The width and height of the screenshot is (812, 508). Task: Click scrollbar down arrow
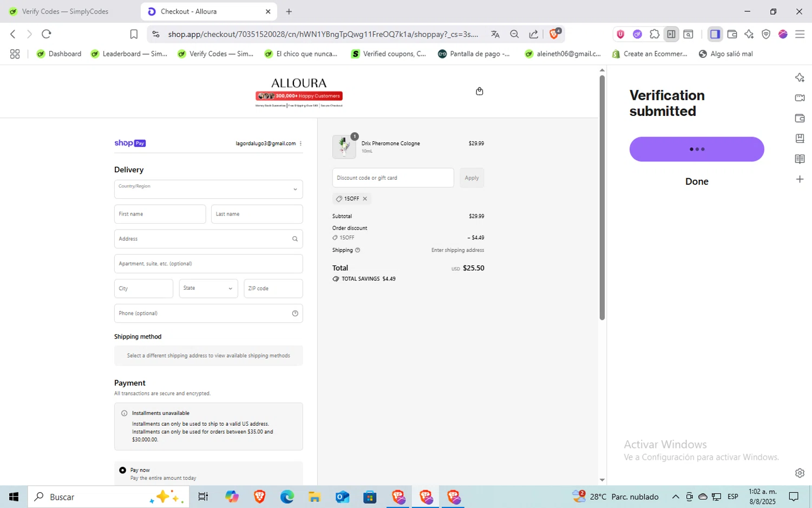click(602, 480)
